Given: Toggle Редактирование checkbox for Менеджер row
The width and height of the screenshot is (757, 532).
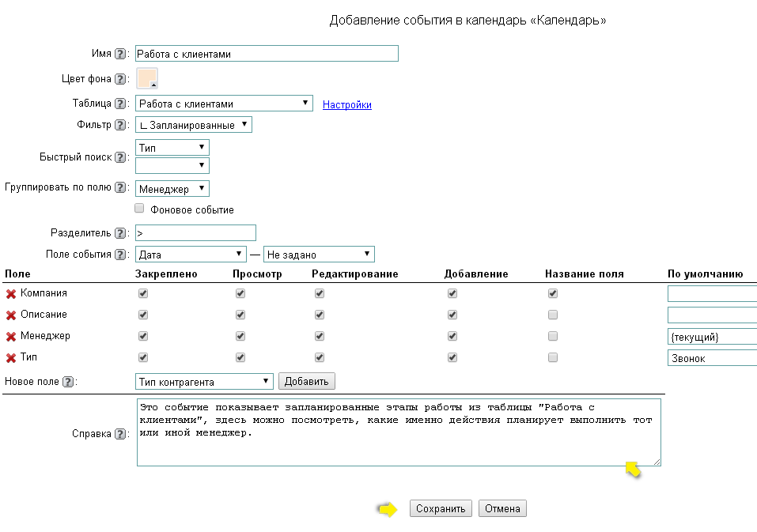Looking at the screenshot, I should pos(319,336).
